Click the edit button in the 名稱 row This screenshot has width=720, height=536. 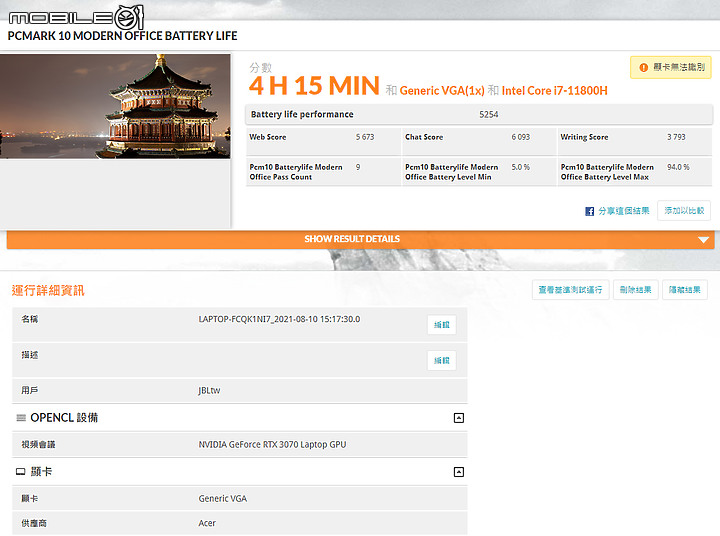coord(442,325)
